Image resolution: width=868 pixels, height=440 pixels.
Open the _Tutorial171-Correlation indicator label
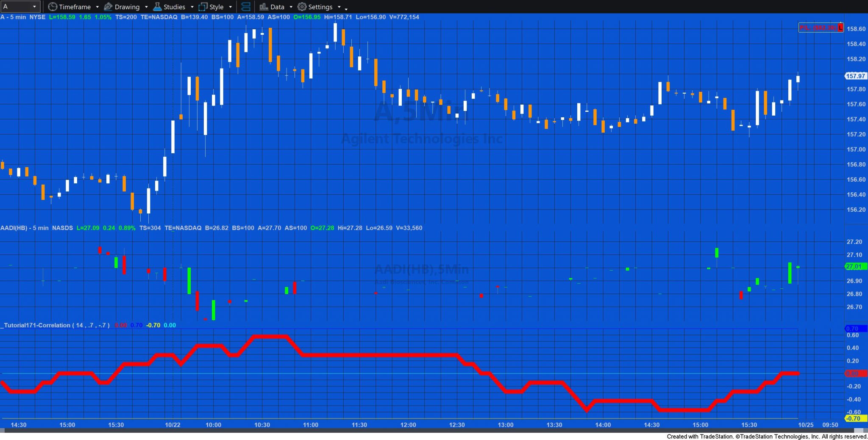[35, 325]
